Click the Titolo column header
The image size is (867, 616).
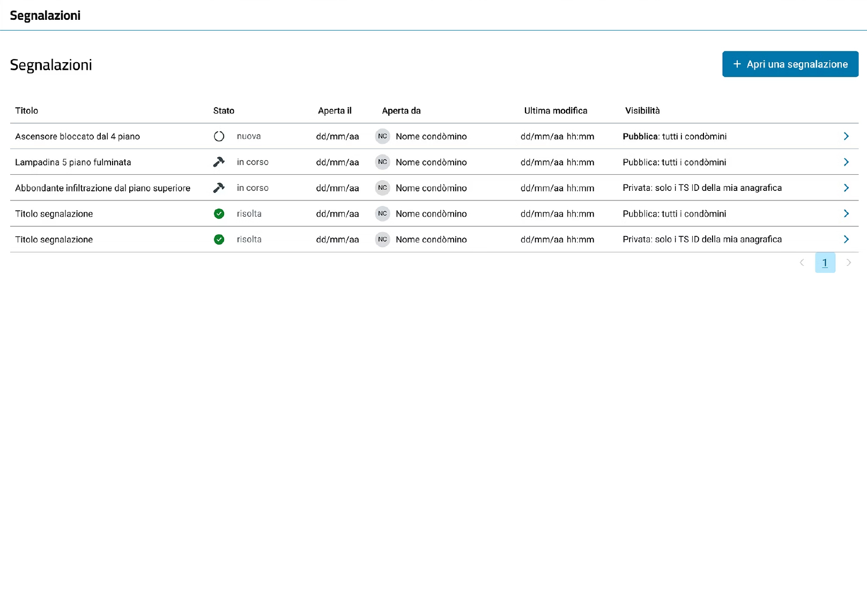click(x=26, y=110)
